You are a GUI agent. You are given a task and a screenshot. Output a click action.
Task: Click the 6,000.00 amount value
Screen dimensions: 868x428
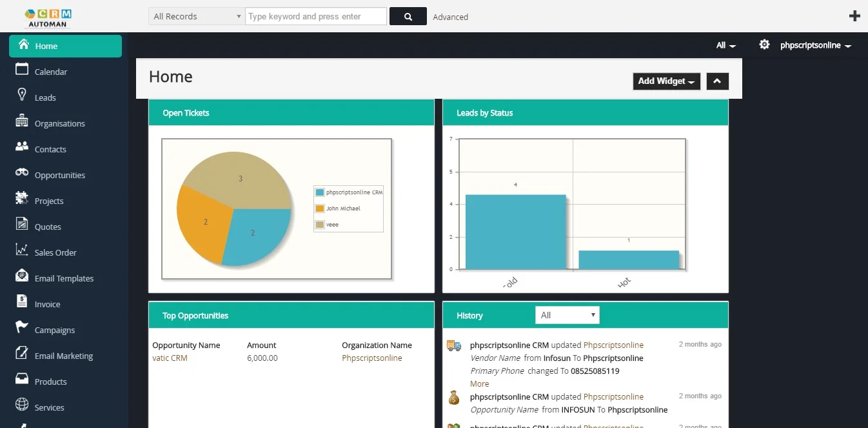(262, 358)
